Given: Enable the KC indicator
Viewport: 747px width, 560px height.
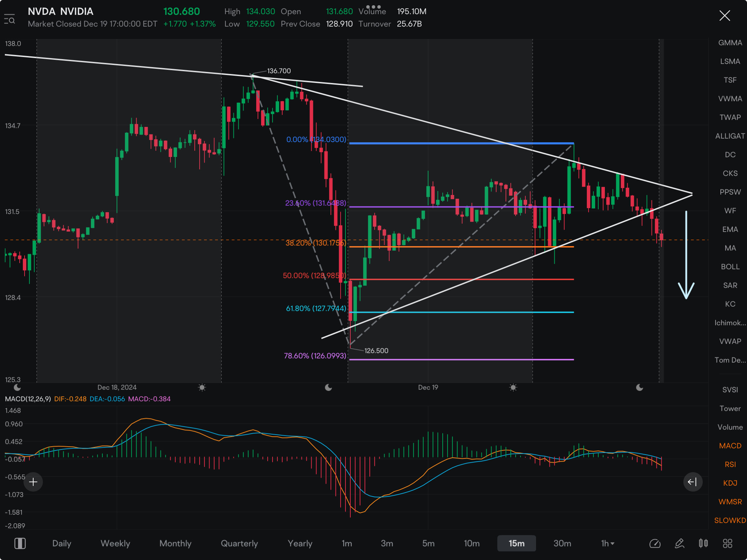Looking at the screenshot, I should (730, 304).
